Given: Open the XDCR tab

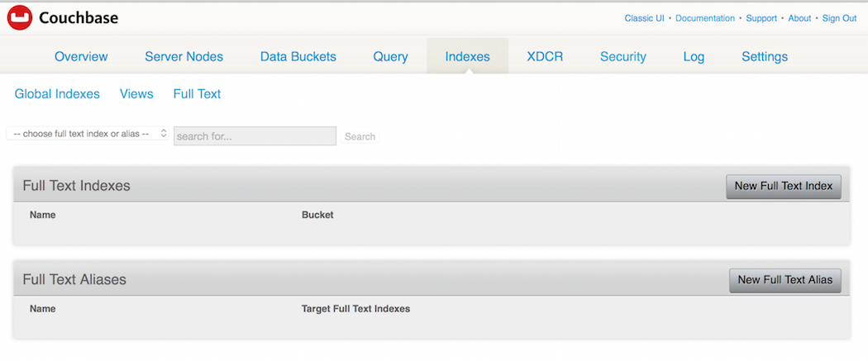Looking at the screenshot, I should click(x=545, y=56).
